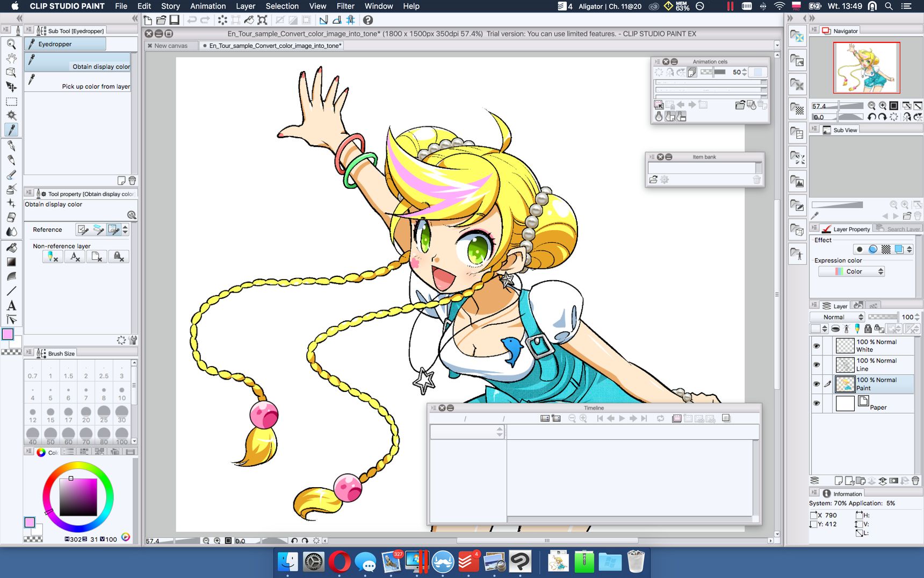Image resolution: width=924 pixels, height=578 pixels.
Task: Click Navigator thumbnail preview
Action: coord(867,68)
